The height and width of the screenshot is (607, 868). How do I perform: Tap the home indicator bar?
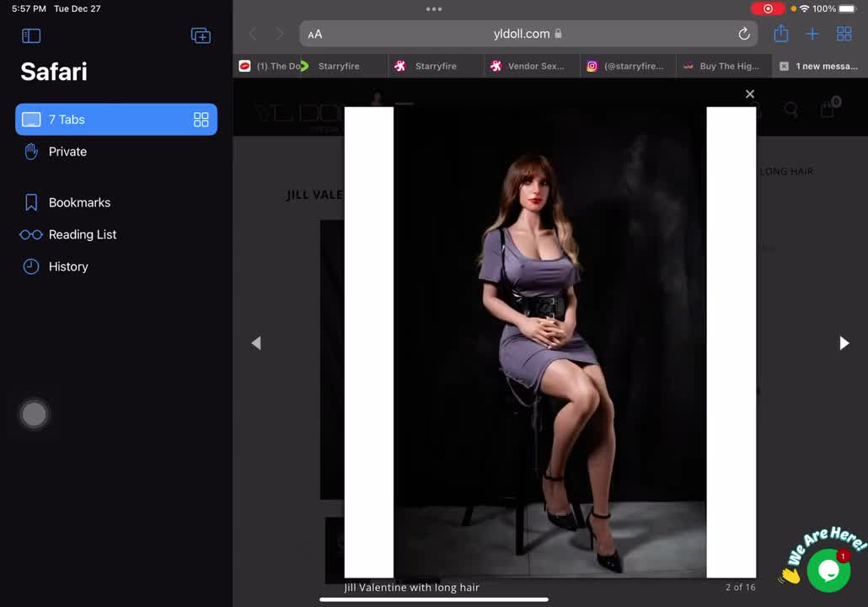pos(434,599)
